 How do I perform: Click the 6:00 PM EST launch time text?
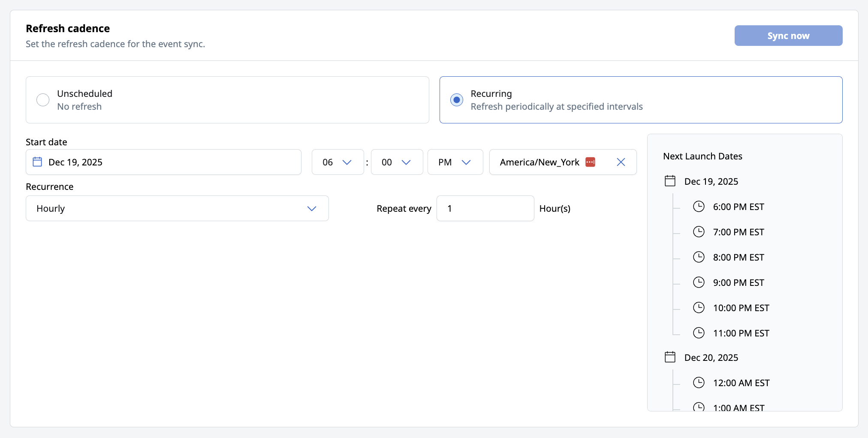738,207
